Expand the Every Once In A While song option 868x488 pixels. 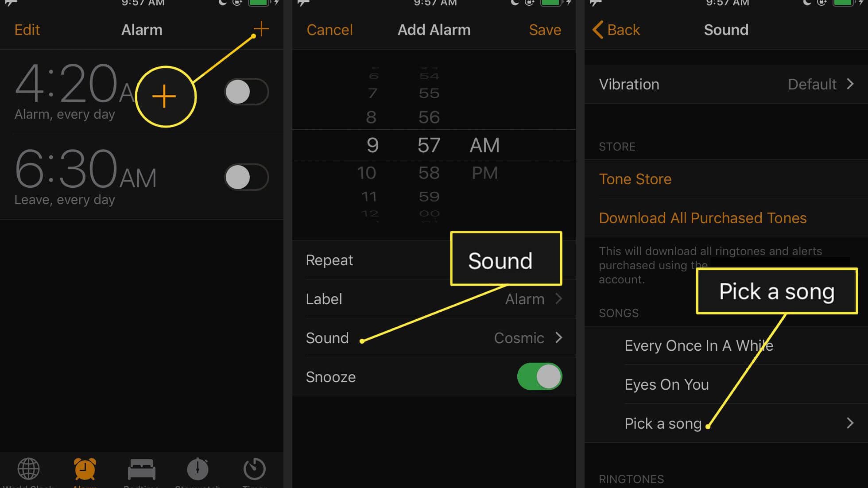tap(699, 345)
